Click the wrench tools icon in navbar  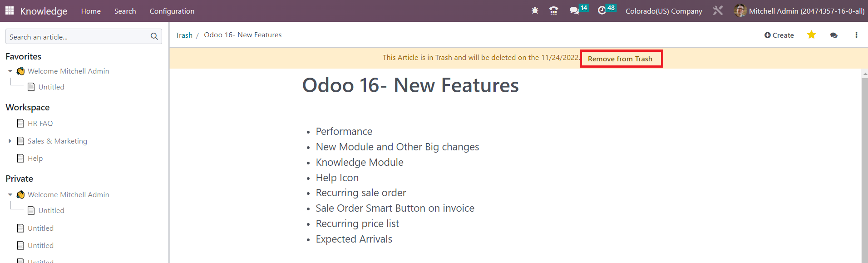click(x=718, y=10)
